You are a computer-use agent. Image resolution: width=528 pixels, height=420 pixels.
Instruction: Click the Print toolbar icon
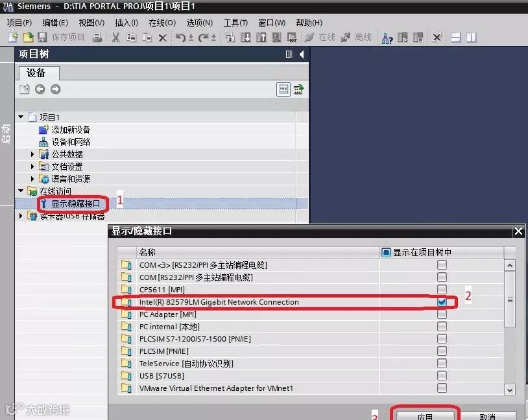click(97, 38)
